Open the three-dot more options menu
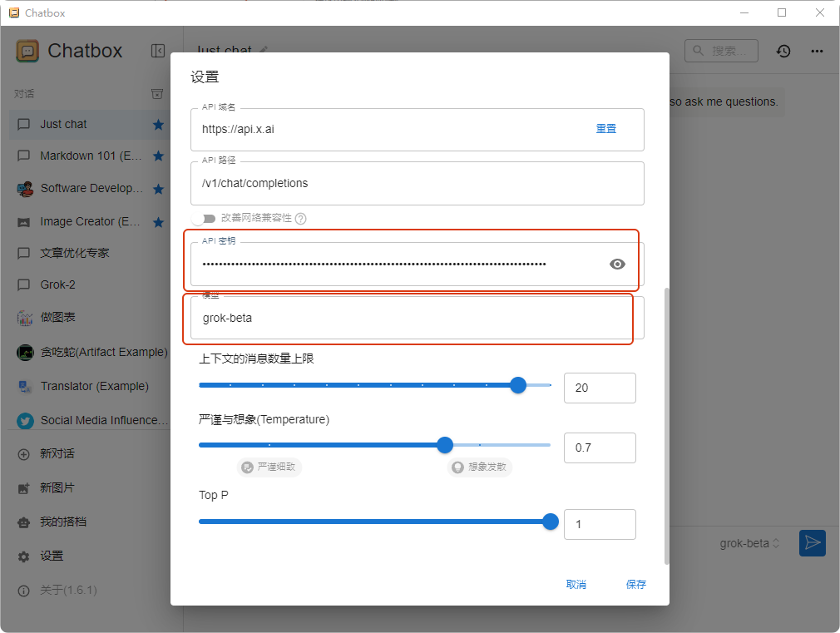 (x=817, y=51)
